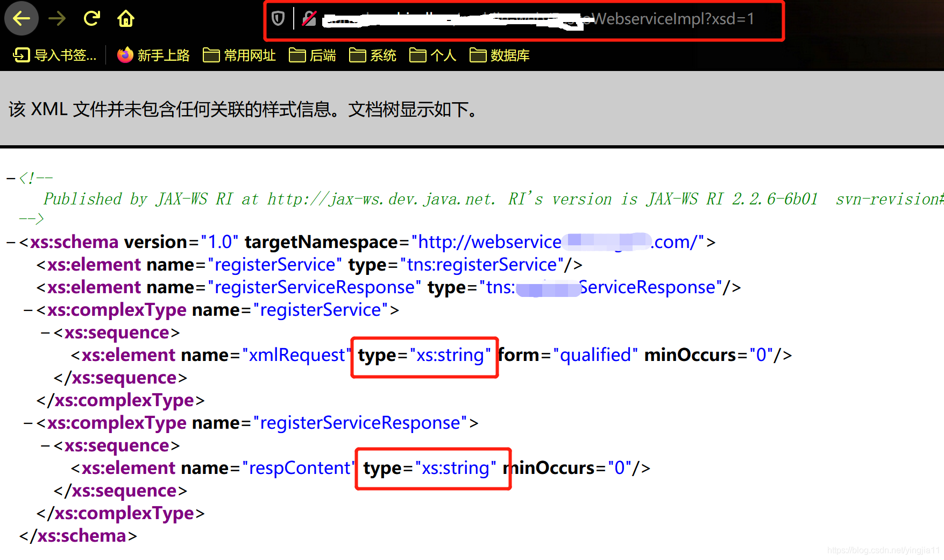Open the 新手上路 bookmark
This screenshot has width=944, height=560.
163,54
